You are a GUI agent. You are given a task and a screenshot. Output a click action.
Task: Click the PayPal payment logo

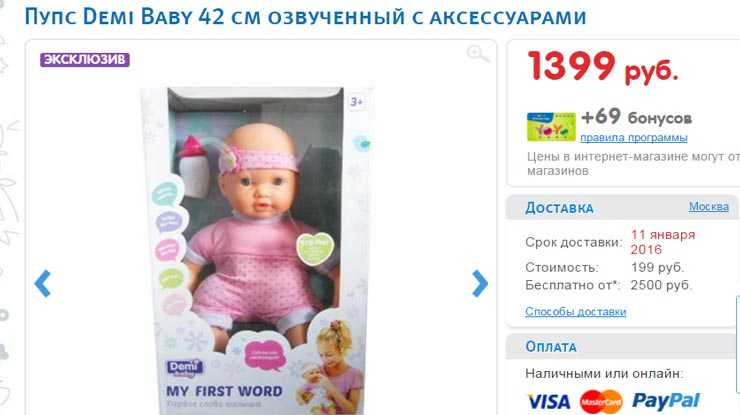(x=666, y=401)
